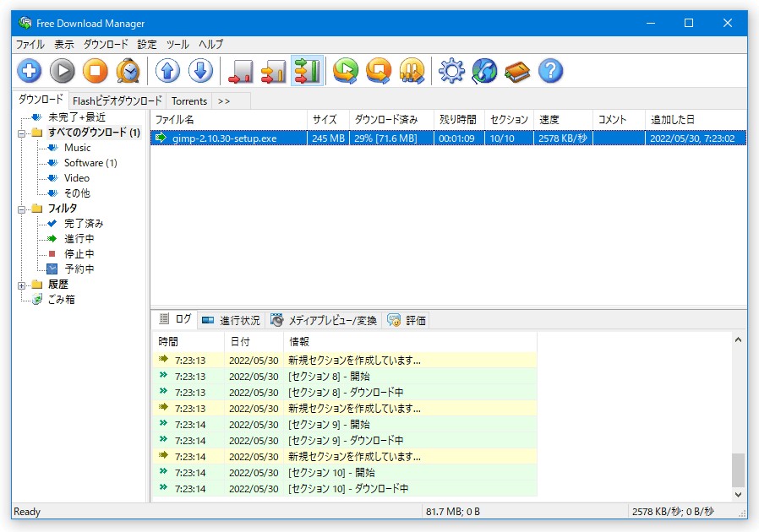Screen dimensions: 759x532
Task: Select the その他 category
Action: click(77, 193)
